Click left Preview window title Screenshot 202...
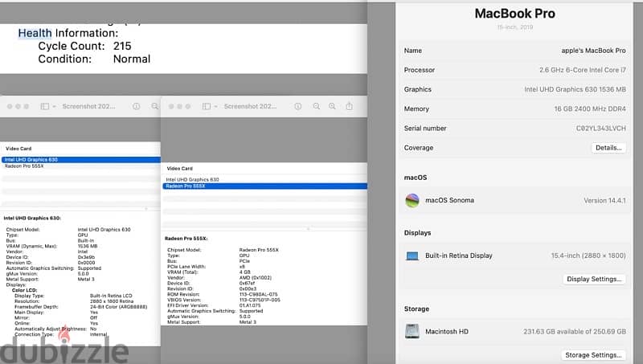Screen dimensions: 643x364 (88, 106)
